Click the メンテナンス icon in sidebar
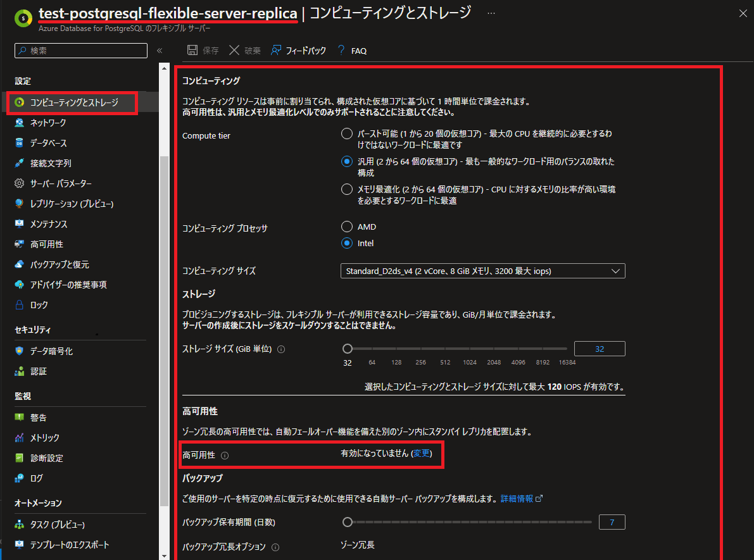 tap(19, 223)
